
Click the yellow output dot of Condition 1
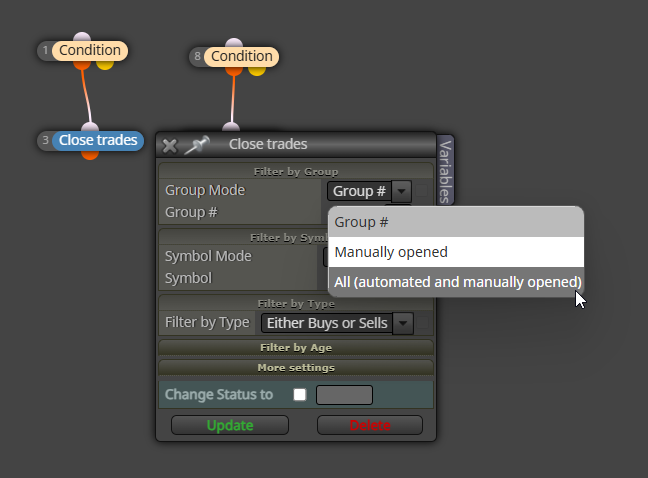[105, 65]
